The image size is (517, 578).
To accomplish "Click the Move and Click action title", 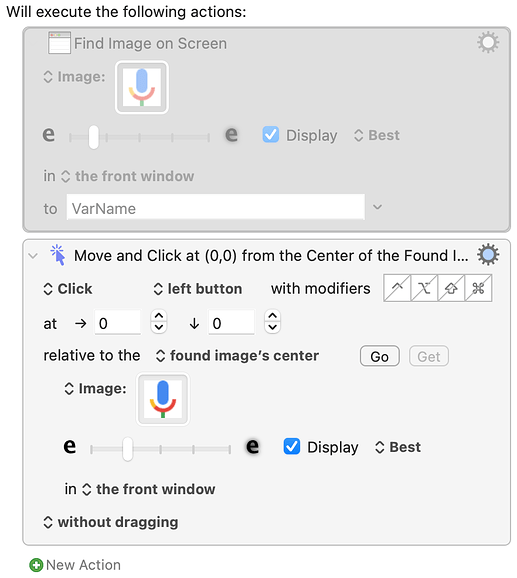I will [271, 256].
